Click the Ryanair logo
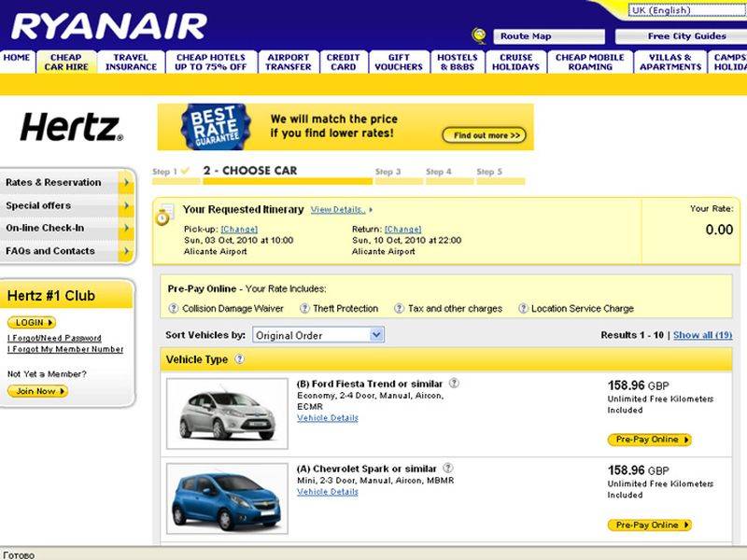The image size is (747, 560). coord(109,27)
